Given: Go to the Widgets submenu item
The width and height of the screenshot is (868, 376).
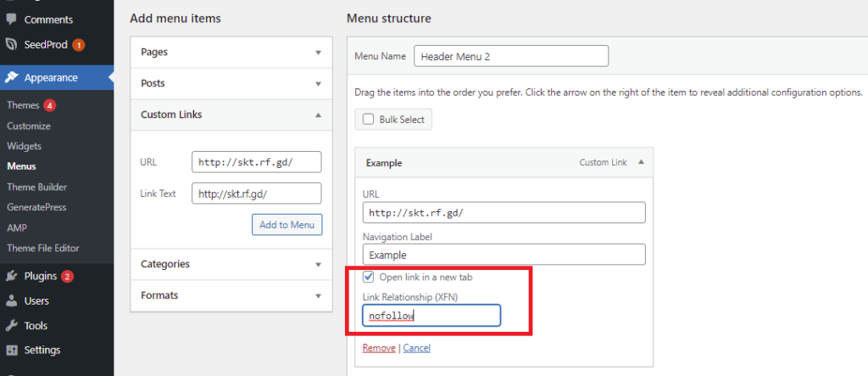Looking at the screenshot, I should [25, 146].
